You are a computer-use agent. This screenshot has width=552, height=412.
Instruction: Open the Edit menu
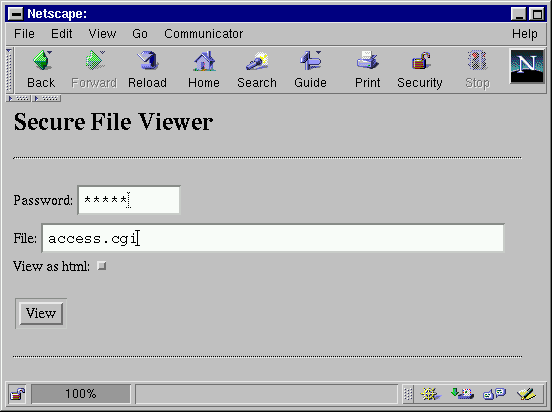tap(61, 34)
